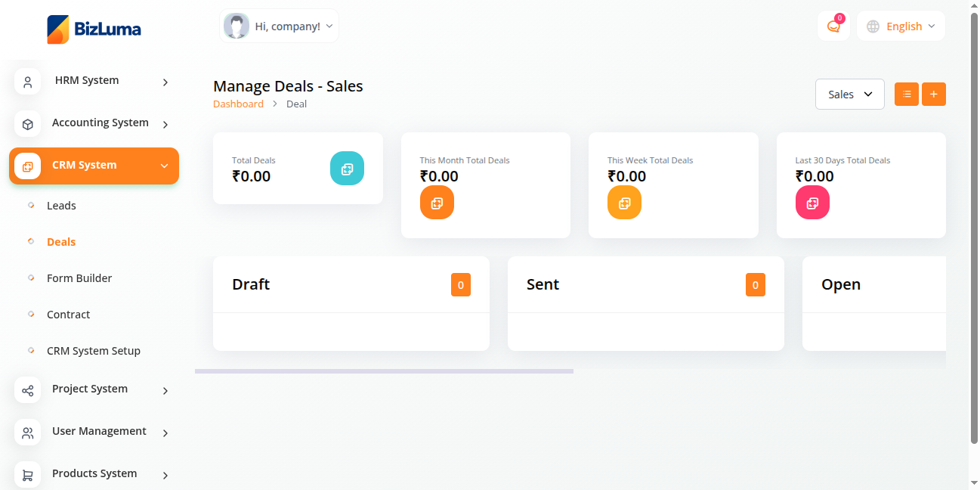Click the Accounting System cube icon
Screen dimensions: 980x490
pyautogui.click(x=28, y=124)
